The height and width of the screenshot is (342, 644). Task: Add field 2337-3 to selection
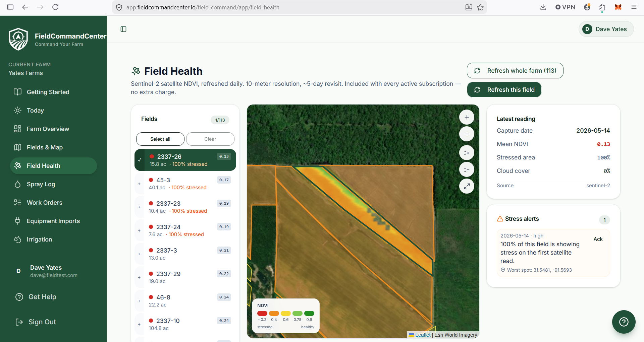click(139, 254)
